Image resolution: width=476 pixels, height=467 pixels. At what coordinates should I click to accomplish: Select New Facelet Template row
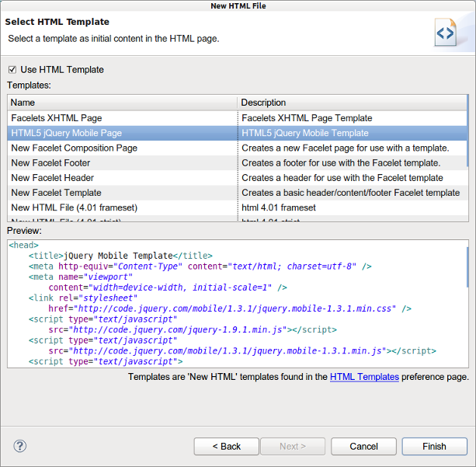pos(237,193)
